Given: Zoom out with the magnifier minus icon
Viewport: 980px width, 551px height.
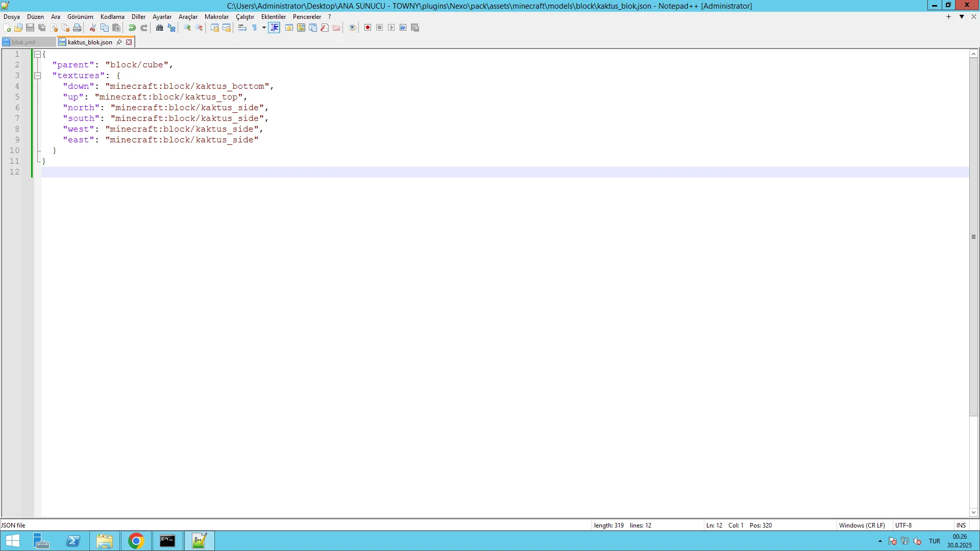Looking at the screenshot, I should pyautogui.click(x=199, y=28).
